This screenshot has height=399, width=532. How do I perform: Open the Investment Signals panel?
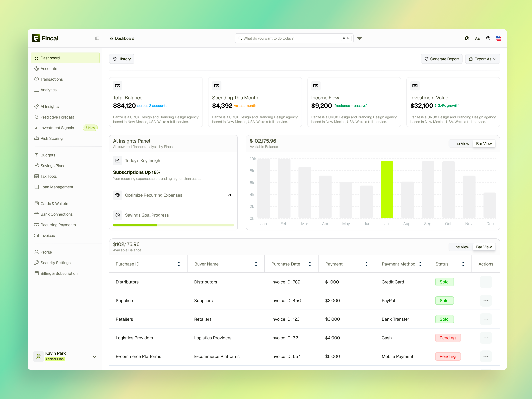pos(57,128)
